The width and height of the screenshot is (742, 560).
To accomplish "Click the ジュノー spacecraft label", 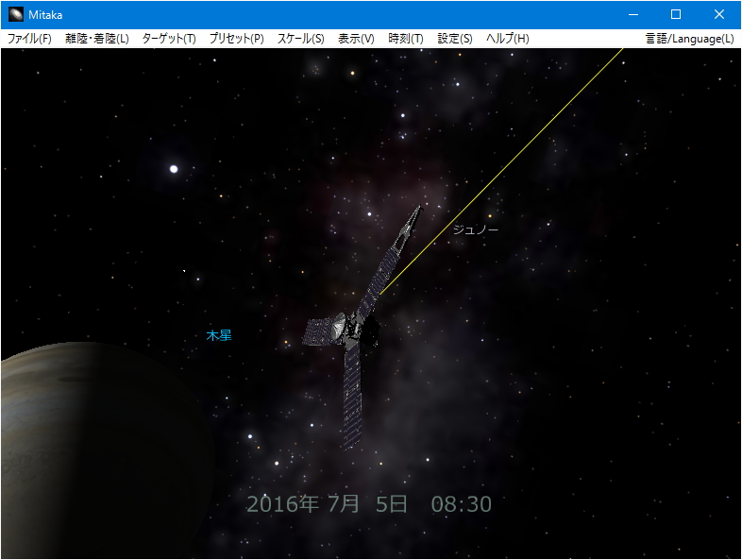I will click(x=476, y=229).
